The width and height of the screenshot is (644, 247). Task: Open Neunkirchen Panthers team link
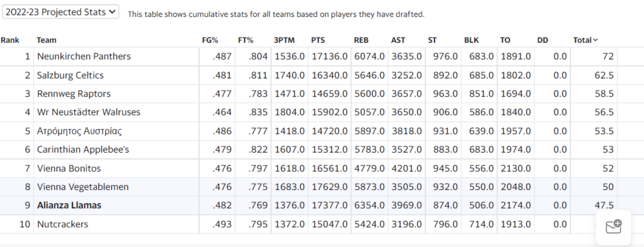point(84,56)
